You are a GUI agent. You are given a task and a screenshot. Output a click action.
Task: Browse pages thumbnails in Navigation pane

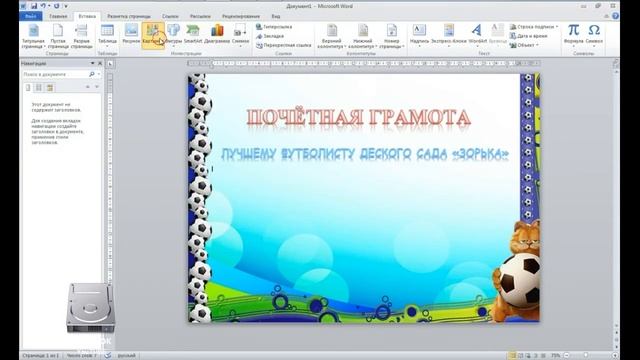(x=39, y=87)
